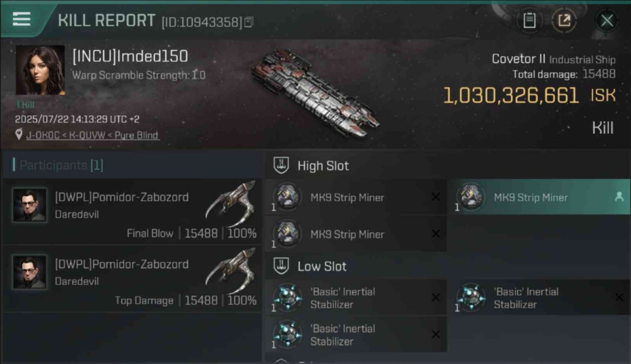Image resolution: width=631 pixels, height=364 pixels.
Task: Open the hamburger menu icon
Action: 21,19
